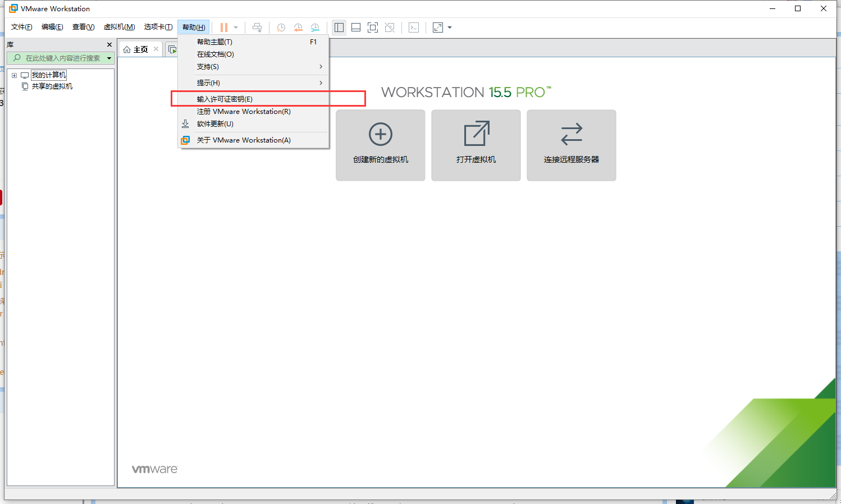Click the VMware Workstation title bar icon

point(13,8)
